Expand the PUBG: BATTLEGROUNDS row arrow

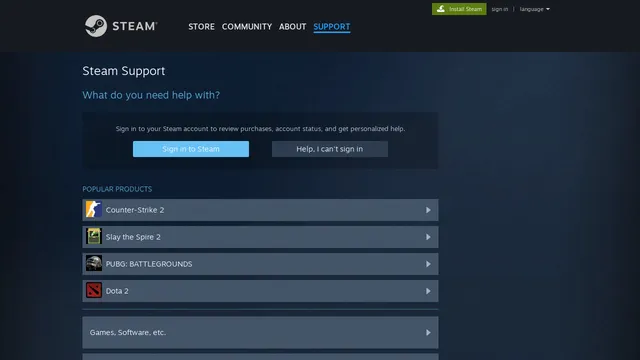pyautogui.click(x=428, y=264)
